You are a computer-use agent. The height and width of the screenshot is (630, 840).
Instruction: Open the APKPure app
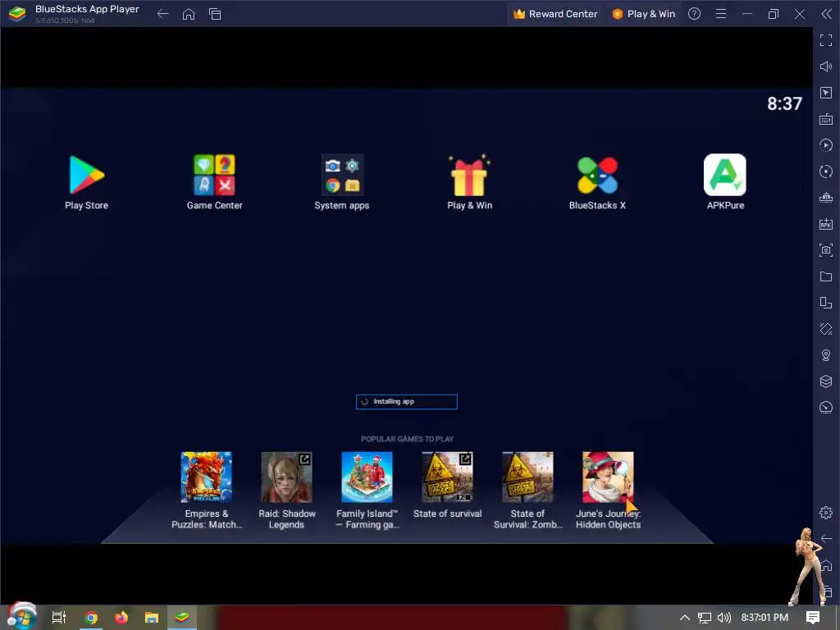click(x=725, y=181)
